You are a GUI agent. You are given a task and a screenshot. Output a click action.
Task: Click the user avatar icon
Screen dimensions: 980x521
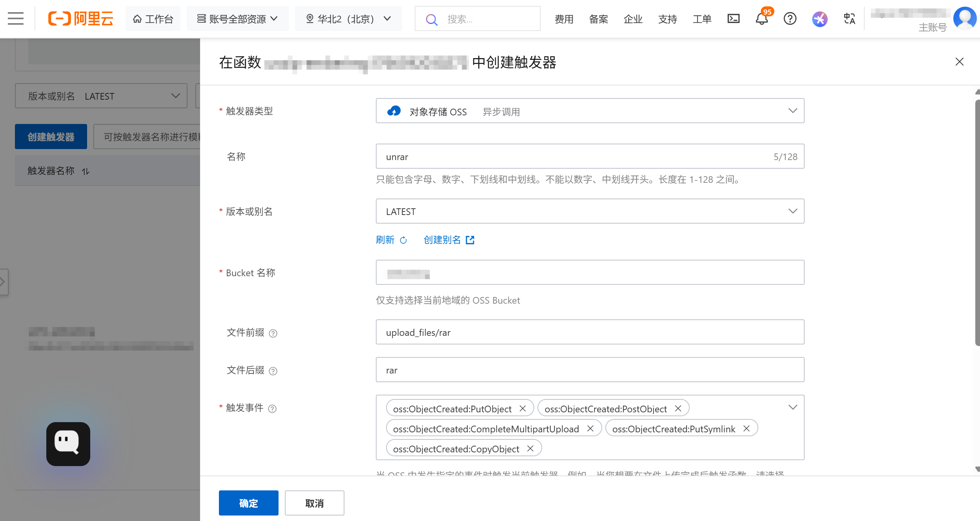coord(965,18)
